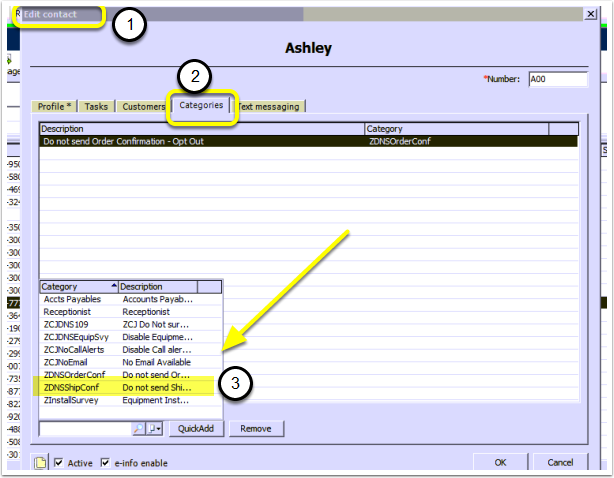
Task: Click Category column header in main grid
Action: (x=457, y=129)
